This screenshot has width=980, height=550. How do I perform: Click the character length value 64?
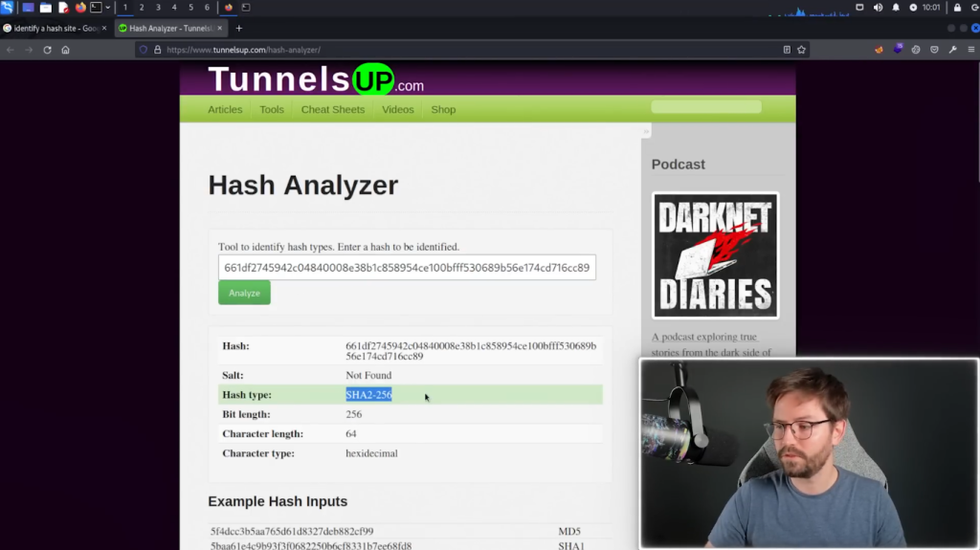coord(351,433)
